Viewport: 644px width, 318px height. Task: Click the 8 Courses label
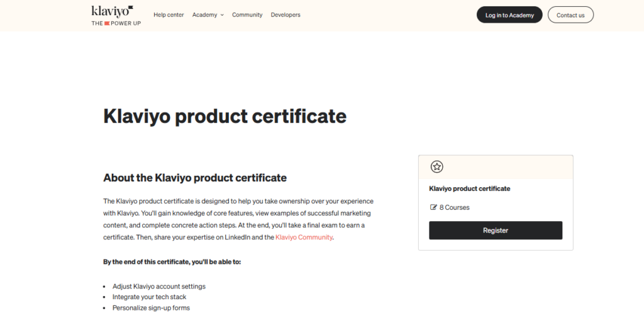click(454, 207)
